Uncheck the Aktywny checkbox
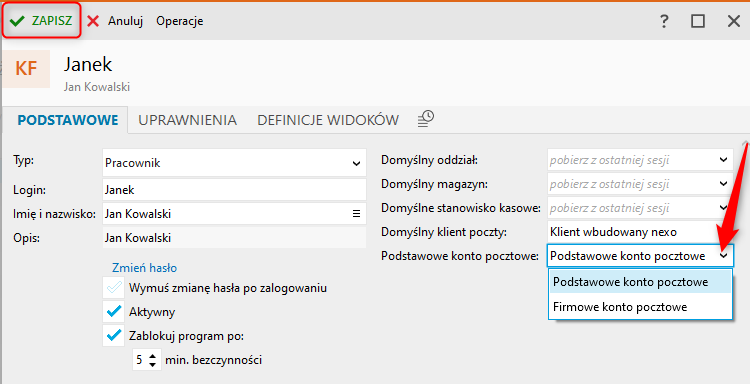Screen dimensions: 750x384 coord(114,312)
